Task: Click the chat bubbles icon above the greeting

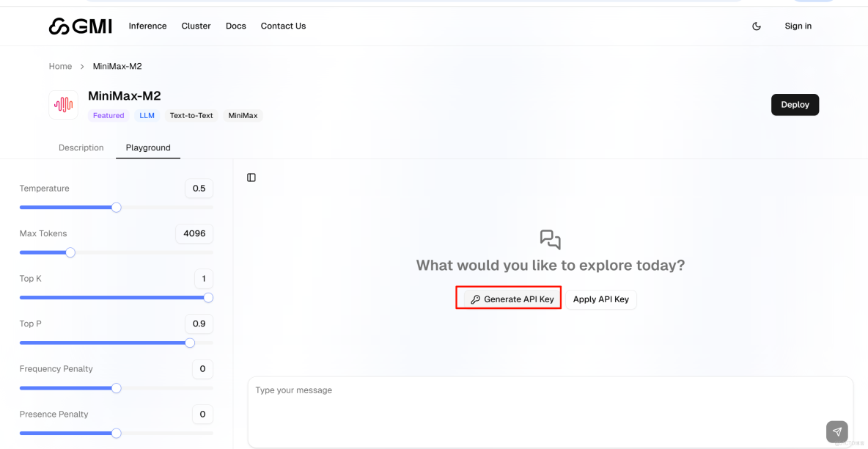Action: tap(550, 239)
